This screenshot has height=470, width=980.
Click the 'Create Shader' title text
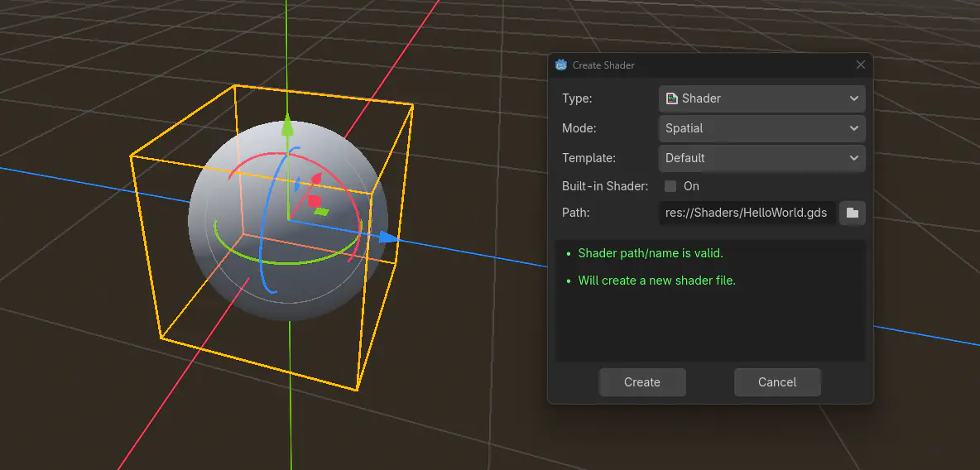(603, 65)
